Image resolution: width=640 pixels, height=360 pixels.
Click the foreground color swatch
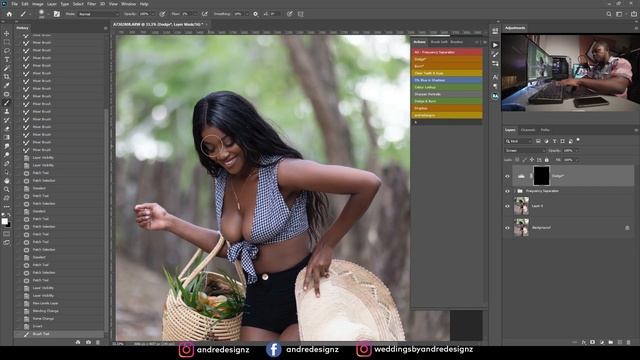[4, 221]
